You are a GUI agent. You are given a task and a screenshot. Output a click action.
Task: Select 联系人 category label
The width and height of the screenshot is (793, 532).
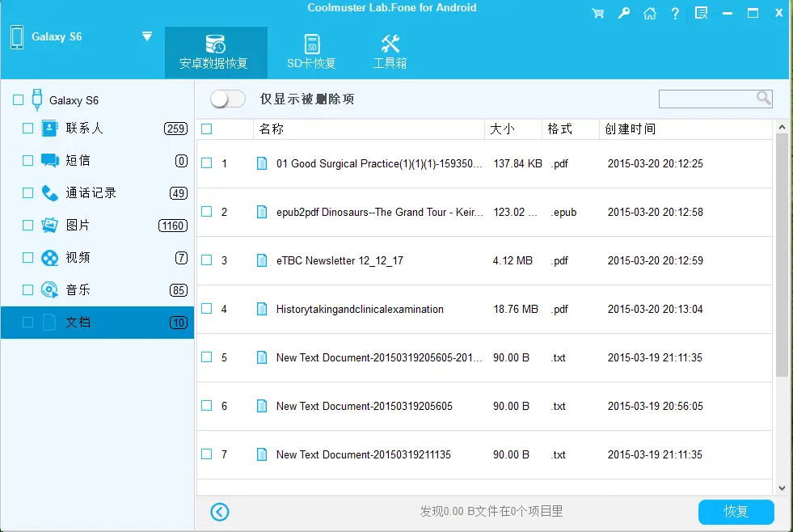click(84, 128)
